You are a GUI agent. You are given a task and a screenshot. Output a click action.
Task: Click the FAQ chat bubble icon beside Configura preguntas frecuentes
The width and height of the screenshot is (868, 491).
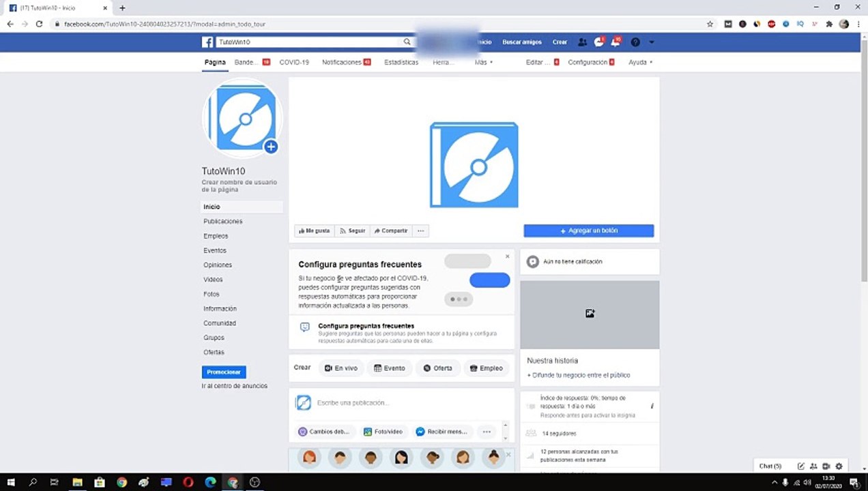click(x=305, y=327)
